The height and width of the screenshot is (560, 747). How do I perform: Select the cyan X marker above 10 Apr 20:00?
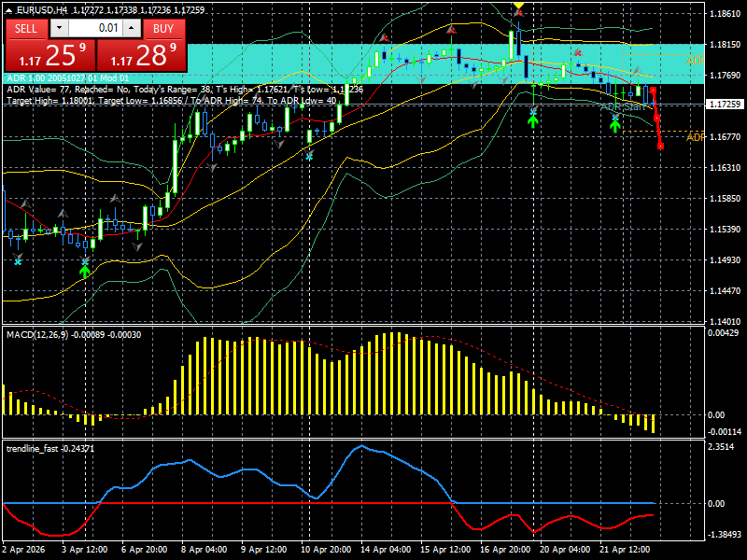310,156
